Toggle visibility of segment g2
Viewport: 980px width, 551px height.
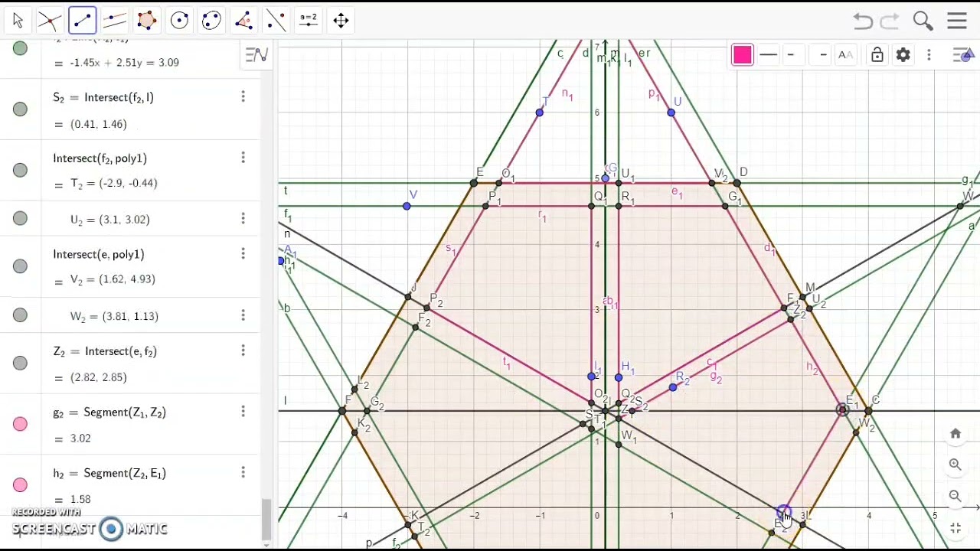tap(20, 424)
